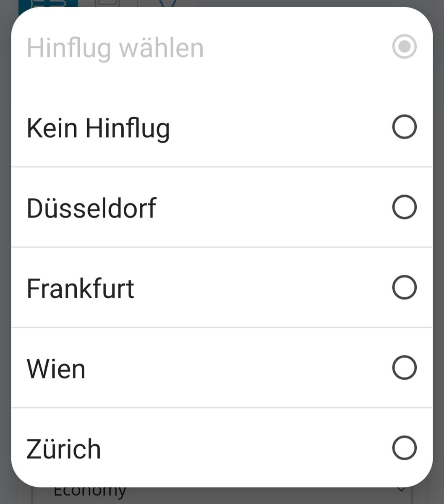The height and width of the screenshot is (504, 444).
Task: Tap the Zürich label text
Action: pyautogui.click(x=64, y=449)
